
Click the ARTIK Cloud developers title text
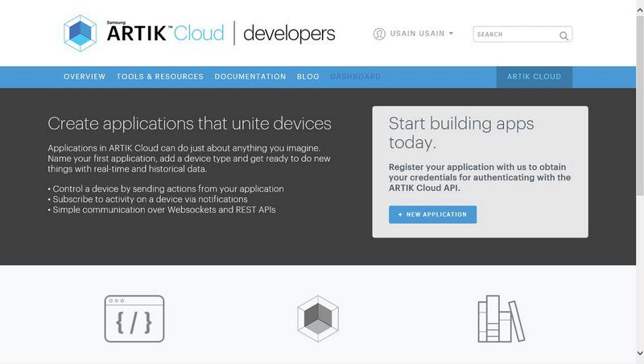click(221, 33)
